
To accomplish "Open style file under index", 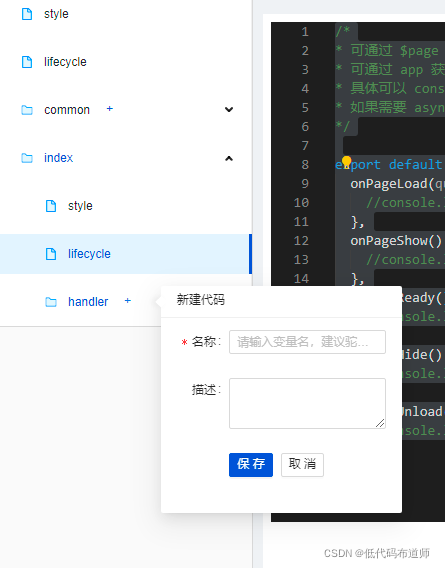I will pyautogui.click(x=80, y=206).
